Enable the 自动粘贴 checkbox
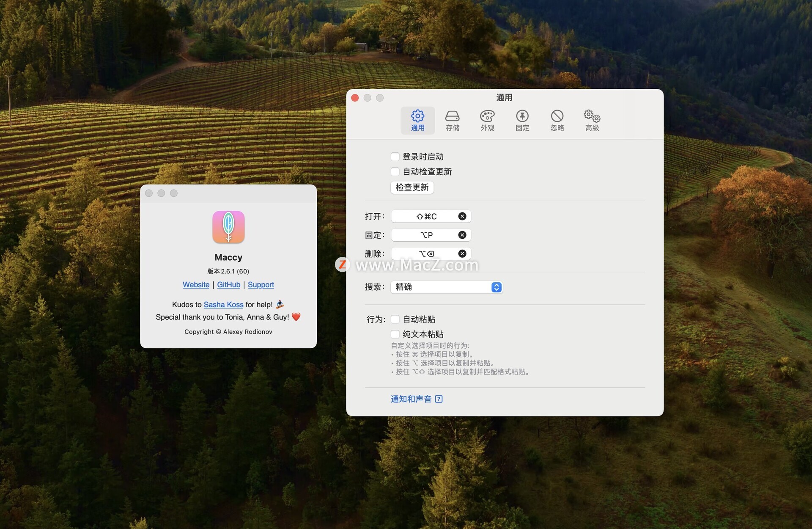The image size is (812, 529). tap(395, 319)
